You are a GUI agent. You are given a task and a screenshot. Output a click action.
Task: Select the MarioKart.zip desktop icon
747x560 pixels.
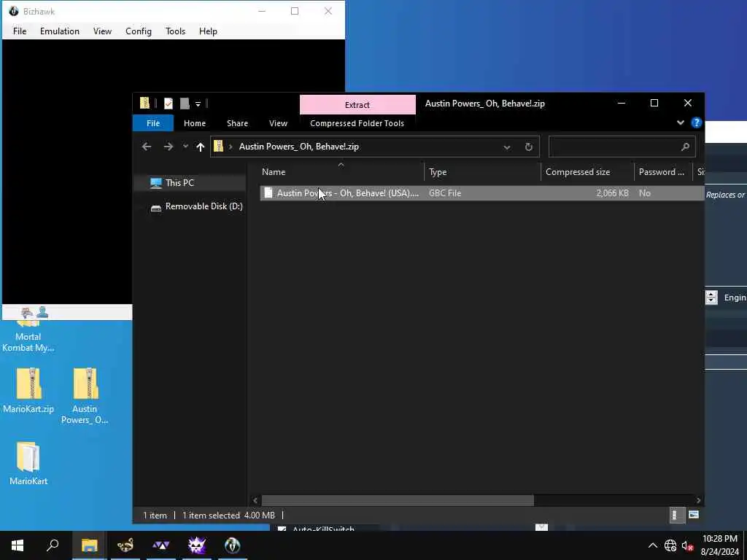click(x=28, y=389)
